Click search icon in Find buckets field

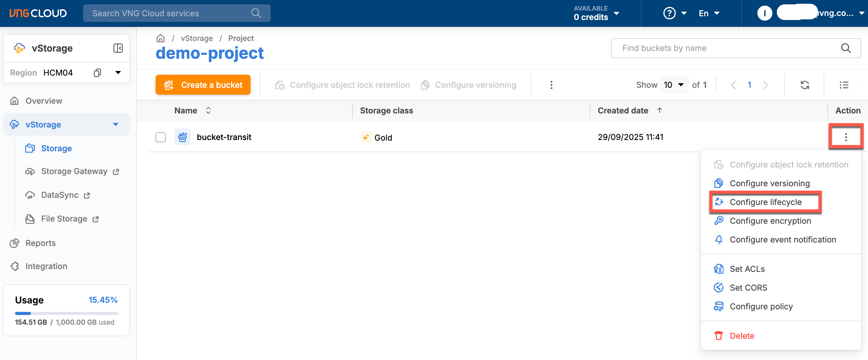click(846, 48)
